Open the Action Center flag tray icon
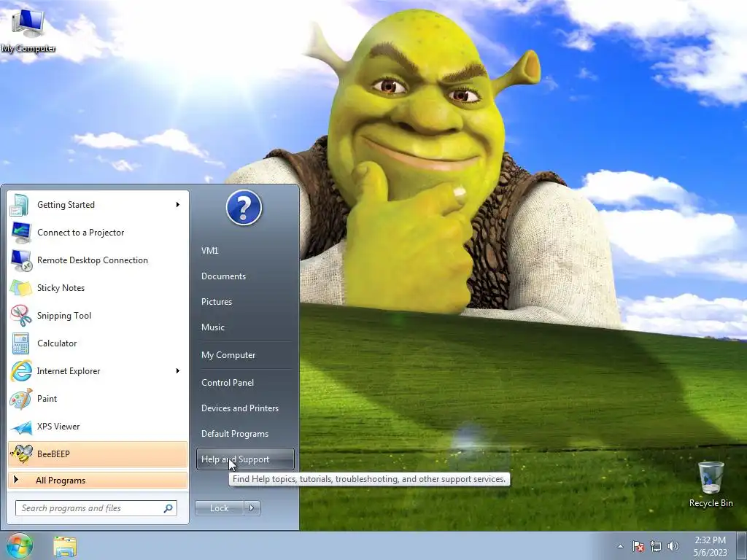Viewport: 747px width, 560px height. 638,546
